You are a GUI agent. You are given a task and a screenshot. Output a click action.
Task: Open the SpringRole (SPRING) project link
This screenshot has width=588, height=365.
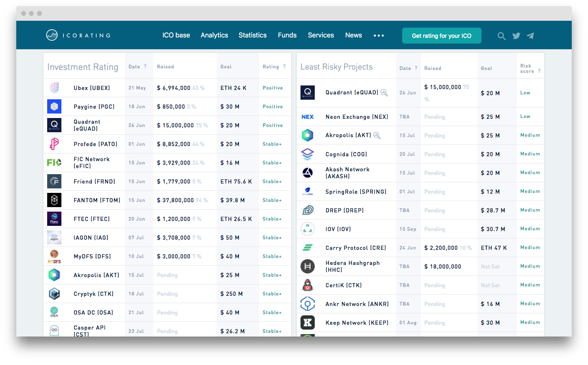(356, 192)
